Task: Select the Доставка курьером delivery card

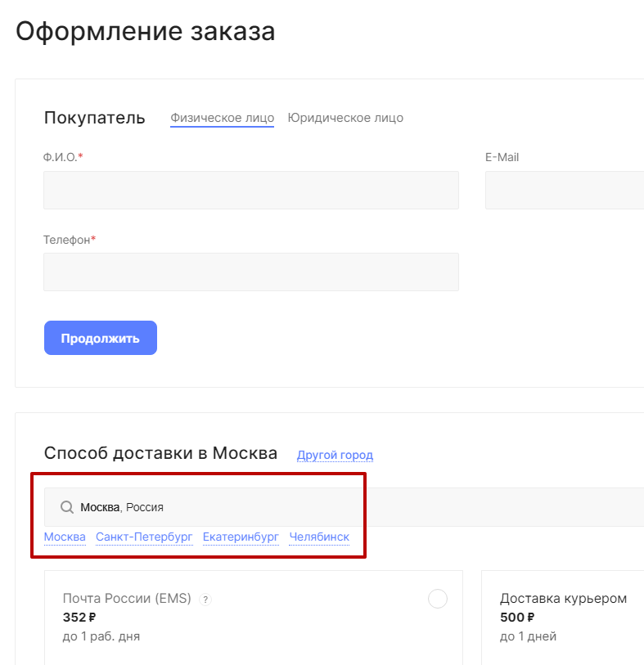Action: click(562, 618)
